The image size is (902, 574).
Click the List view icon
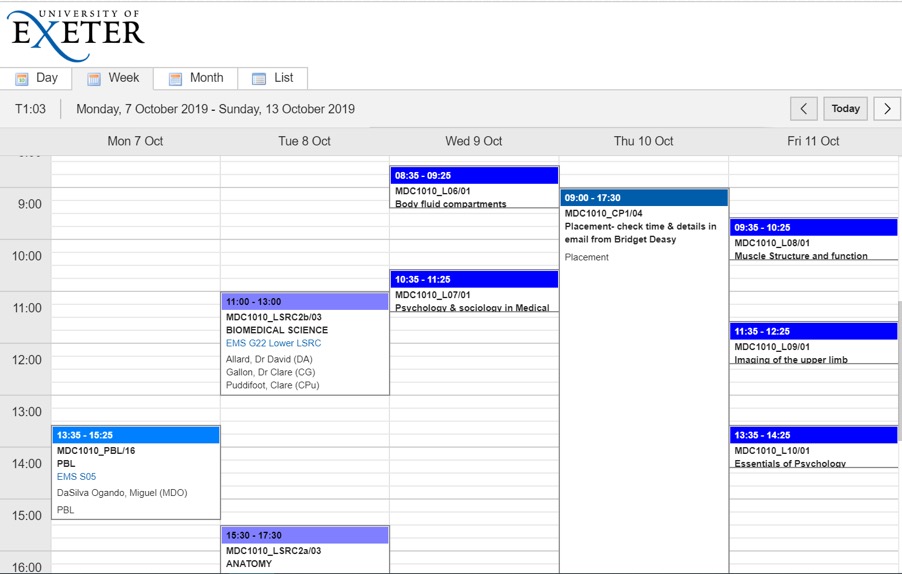[x=259, y=79]
